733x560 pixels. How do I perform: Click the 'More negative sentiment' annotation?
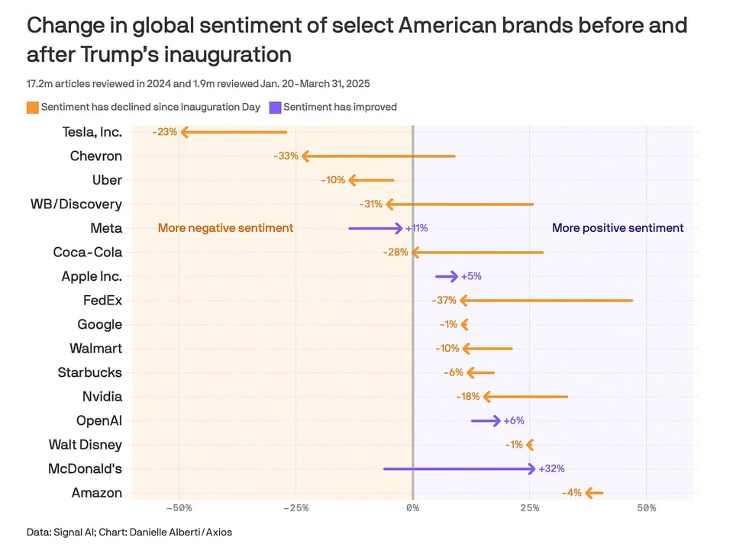pos(225,228)
